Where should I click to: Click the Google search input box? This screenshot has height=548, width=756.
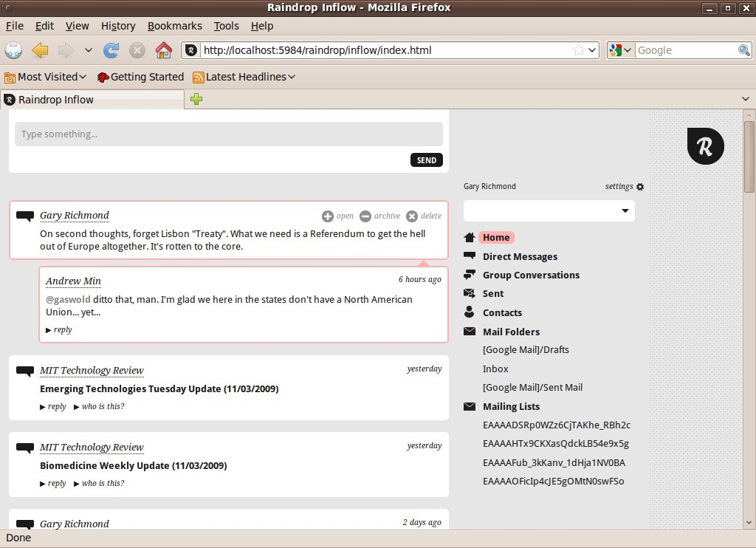(686, 50)
